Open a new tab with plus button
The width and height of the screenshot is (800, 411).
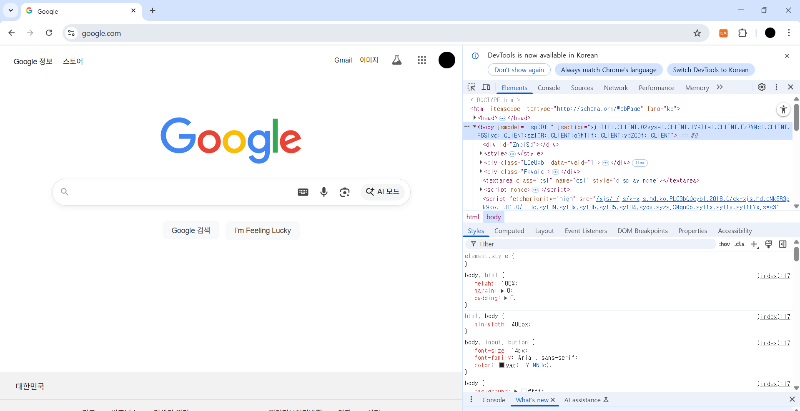152,11
